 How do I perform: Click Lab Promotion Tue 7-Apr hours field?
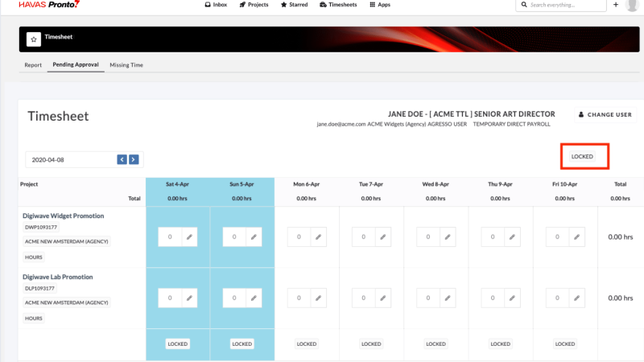point(364,298)
